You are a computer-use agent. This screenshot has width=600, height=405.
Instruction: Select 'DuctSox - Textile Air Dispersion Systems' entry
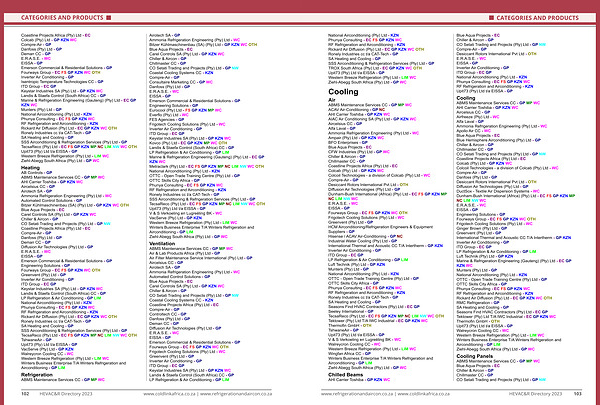click(498, 191)
